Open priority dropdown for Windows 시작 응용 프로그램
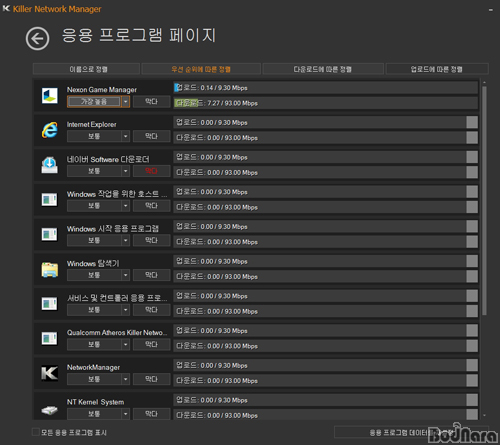The width and height of the screenshot is (500, 445). 125,240
